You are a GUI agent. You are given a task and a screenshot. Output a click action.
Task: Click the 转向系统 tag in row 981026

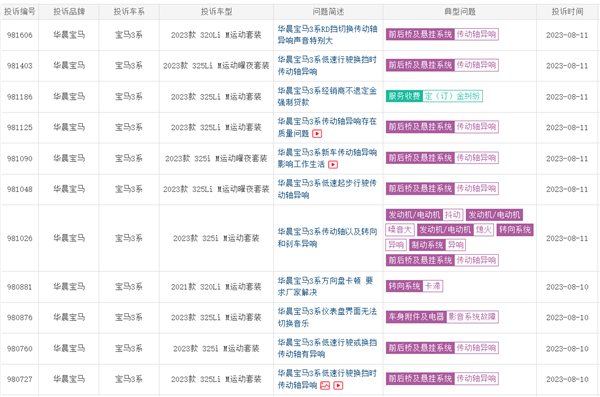coord(515,230)
